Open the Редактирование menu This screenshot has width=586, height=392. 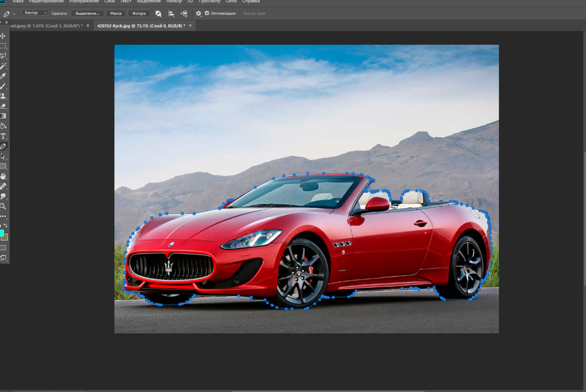[46, 1]
